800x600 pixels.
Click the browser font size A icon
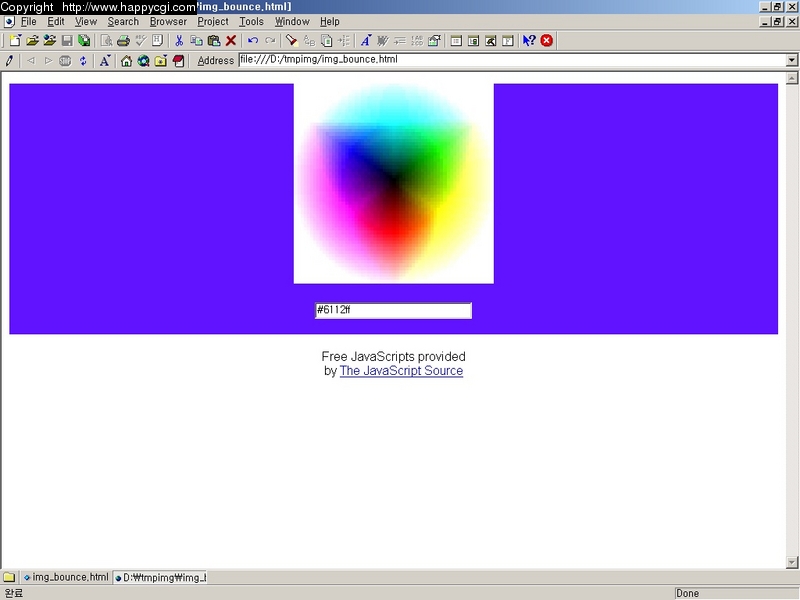tap(105, 61)
